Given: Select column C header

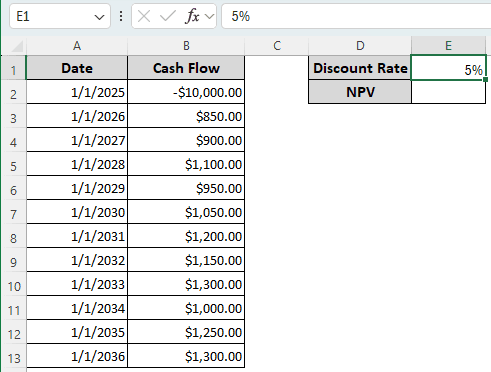Looking at the screenshot, I should pyautogui.click(x=277, y=46).
